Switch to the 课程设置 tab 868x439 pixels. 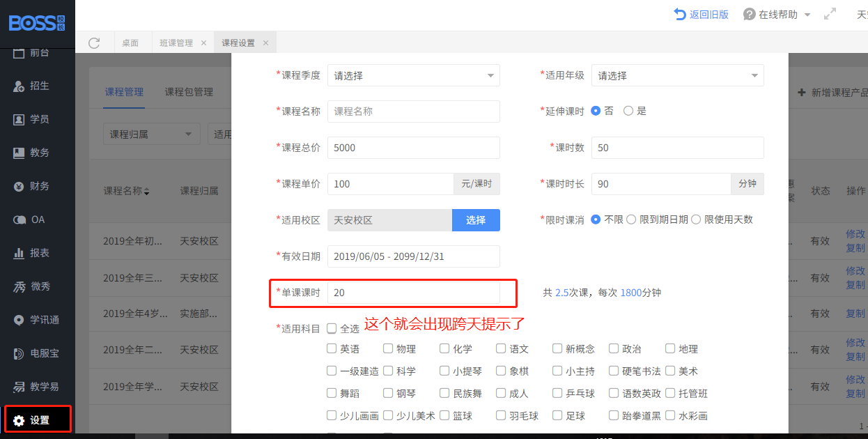click(x=238, y=43)
